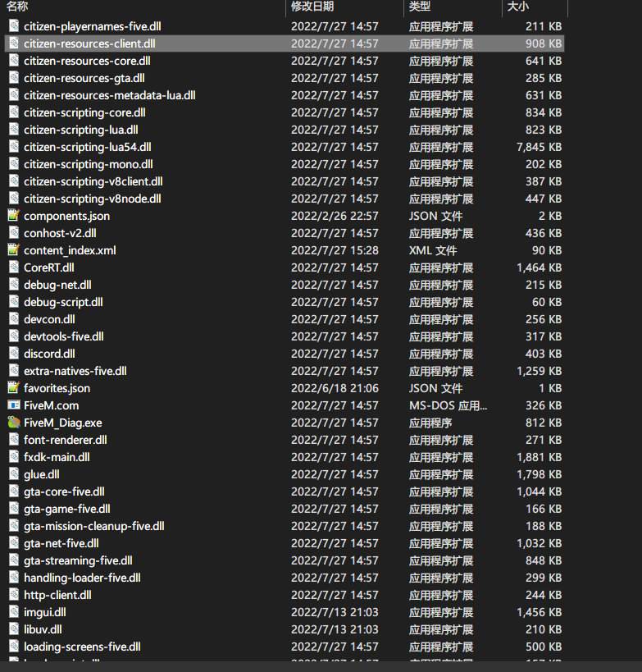This screenshot has width=642, height=672.
Task: Select the libuv.dll file icon
Action: click(x=14, y=629)
